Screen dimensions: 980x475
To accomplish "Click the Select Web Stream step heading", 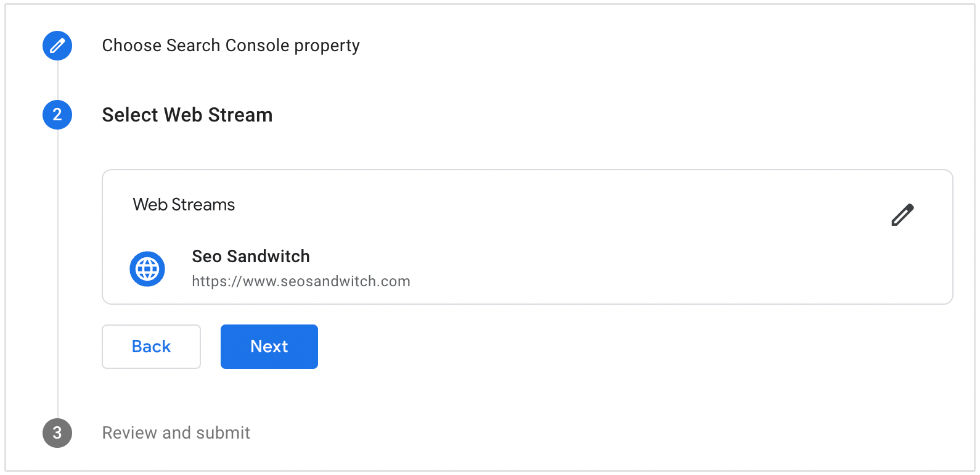I will tap(187, 115).
